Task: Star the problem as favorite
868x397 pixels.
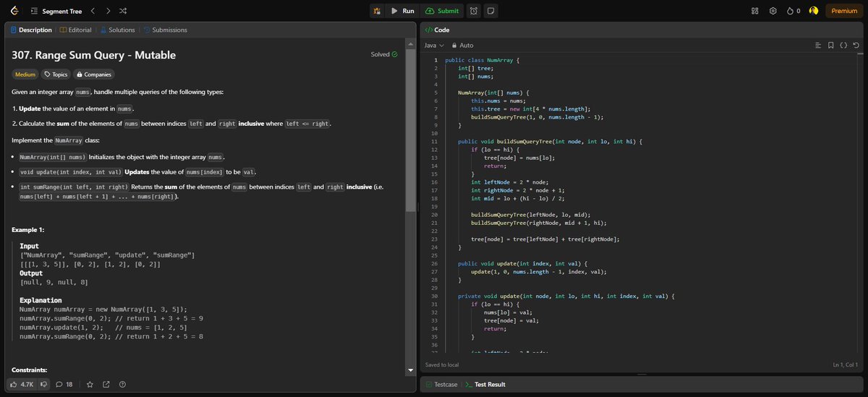Action: tap(90, 384)
